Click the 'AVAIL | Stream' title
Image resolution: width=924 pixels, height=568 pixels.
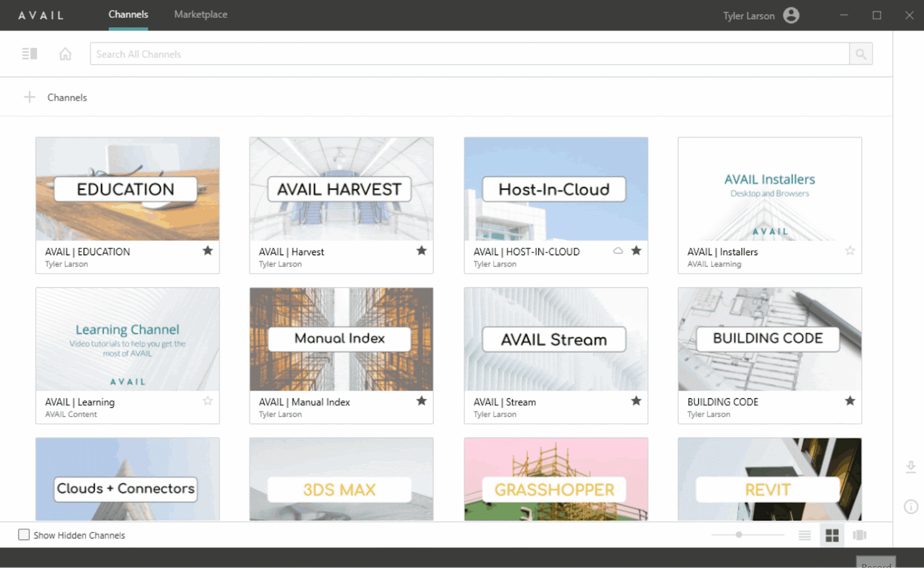[x=505, y=402]
